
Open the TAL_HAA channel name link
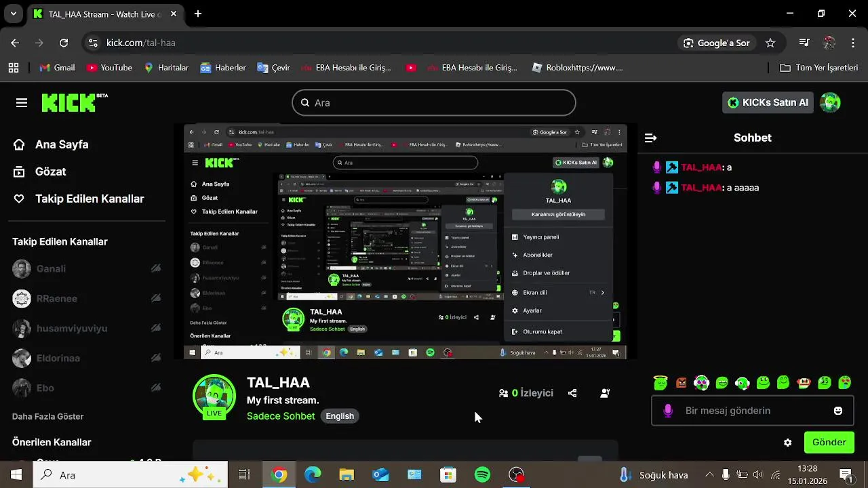point(278,383)
